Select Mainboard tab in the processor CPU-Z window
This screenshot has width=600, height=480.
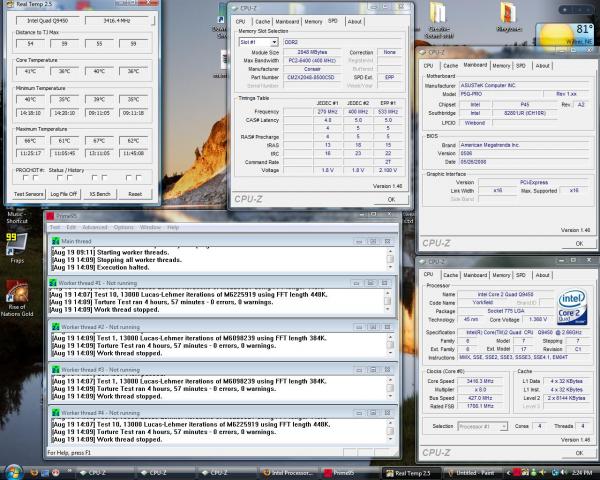click(x=475, y=275)
